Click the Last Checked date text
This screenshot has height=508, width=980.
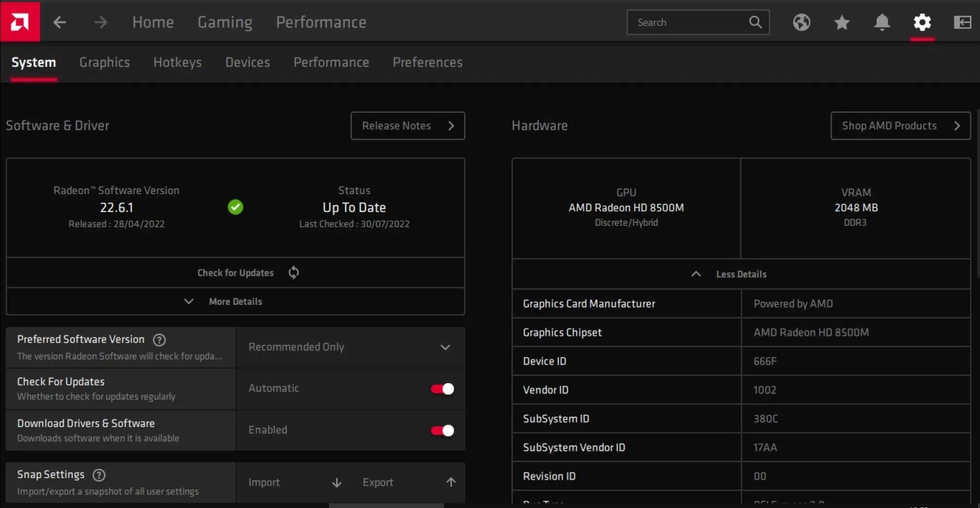pyautogui.click(x=354, y=224)
